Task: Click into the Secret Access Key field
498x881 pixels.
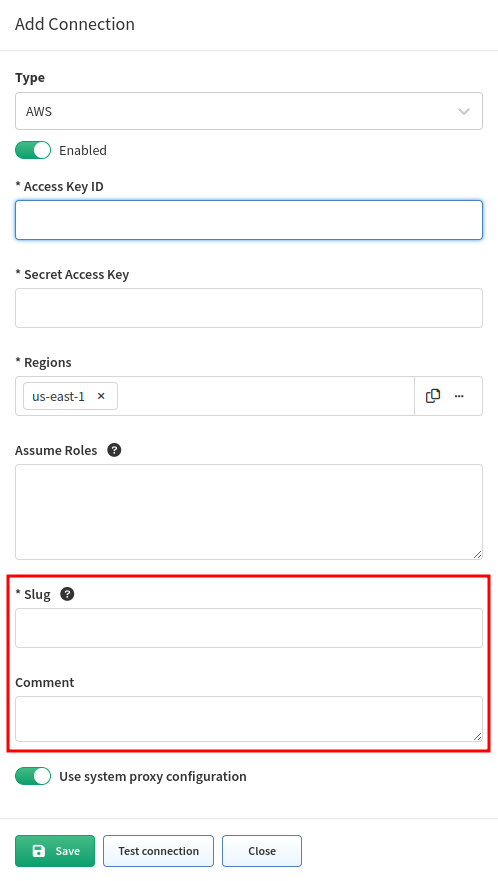Action: 249,308
